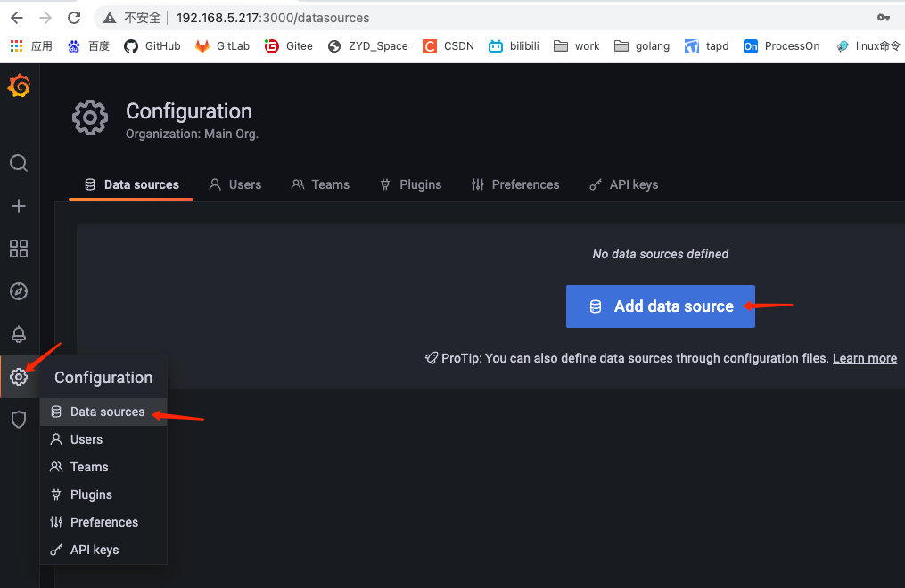This screenshot has height=588, width=905.
Task: Click the insecure site warning icon
Action: [x=110, y=18]
